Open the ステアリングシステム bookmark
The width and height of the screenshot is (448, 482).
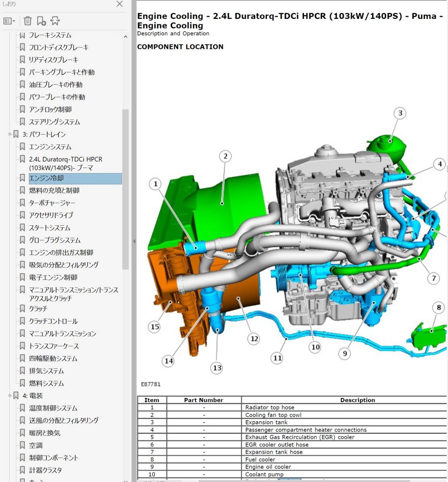55,122
